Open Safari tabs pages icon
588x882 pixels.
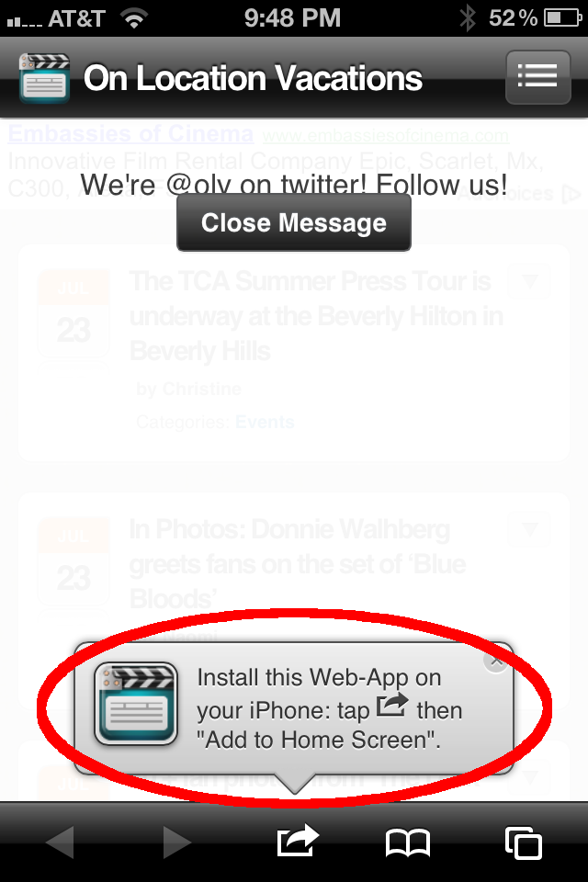coord(524,842)
